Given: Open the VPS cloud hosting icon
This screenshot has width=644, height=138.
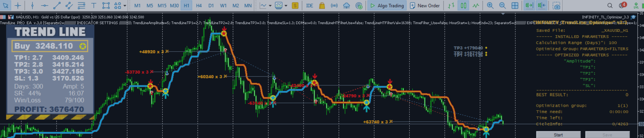Looking at the screenshot, I should [346, 6].
